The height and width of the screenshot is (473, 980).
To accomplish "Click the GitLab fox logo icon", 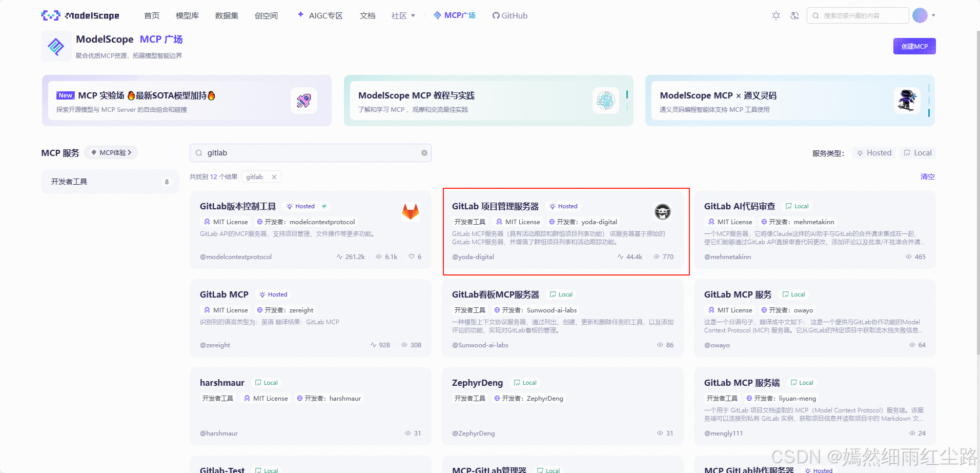I will pos(411,212).
